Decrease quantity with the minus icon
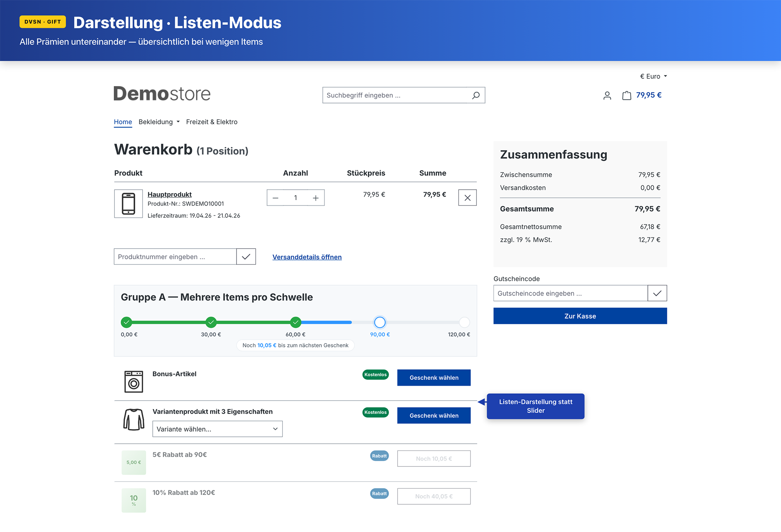Image resolution: width=781 pixels, height=532 pixels. pos(275,198)
